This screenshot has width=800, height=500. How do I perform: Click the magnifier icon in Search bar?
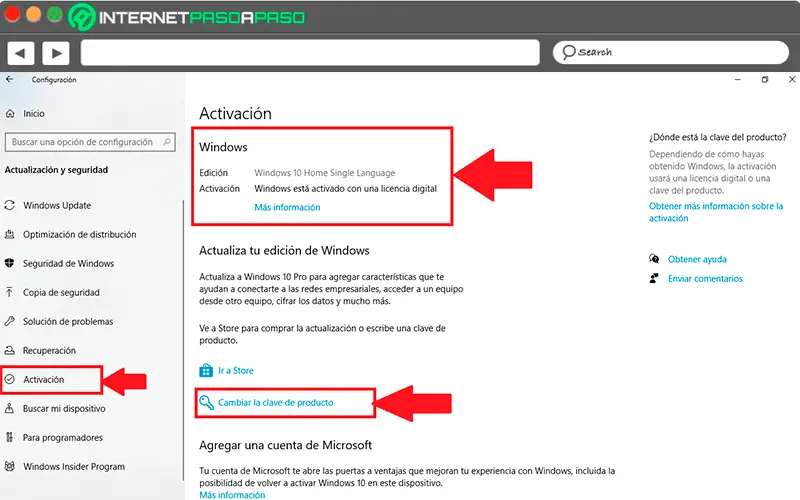(x=568, y=52)
